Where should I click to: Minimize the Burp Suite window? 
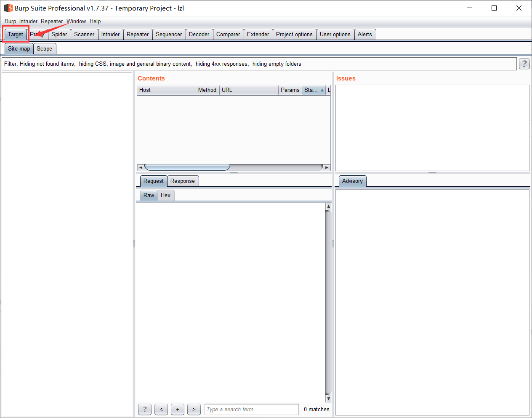click(x=470, y=8)
